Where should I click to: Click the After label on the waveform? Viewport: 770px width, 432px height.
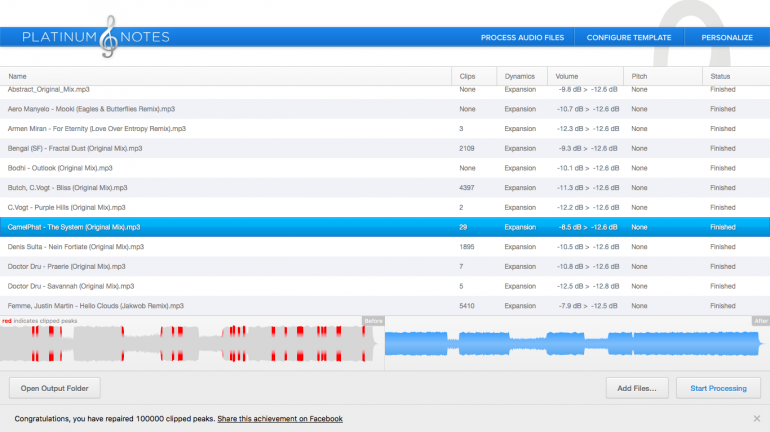[761, 321]
